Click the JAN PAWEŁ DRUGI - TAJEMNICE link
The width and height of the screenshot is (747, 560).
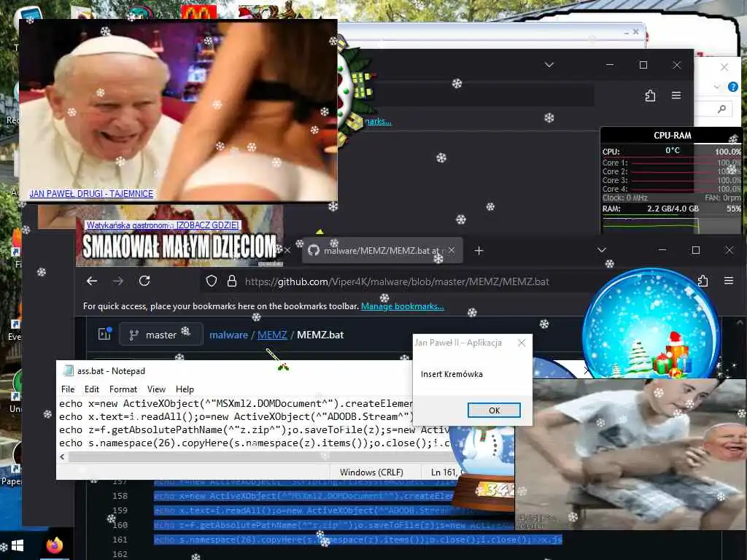pyautogui.click(x=91, y=194)
